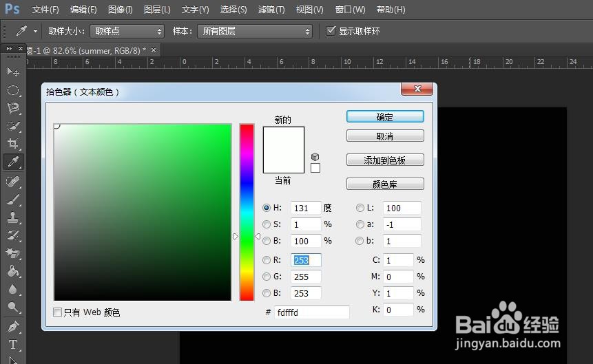Select the Elliptical Marquee tool

pos(13,90)
